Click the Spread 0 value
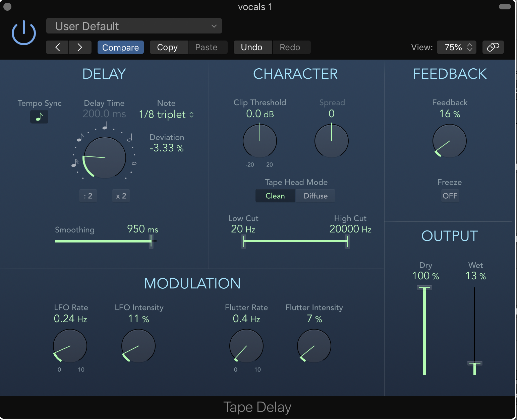This screenshot has width=517, height=420. tap(332, 114)
